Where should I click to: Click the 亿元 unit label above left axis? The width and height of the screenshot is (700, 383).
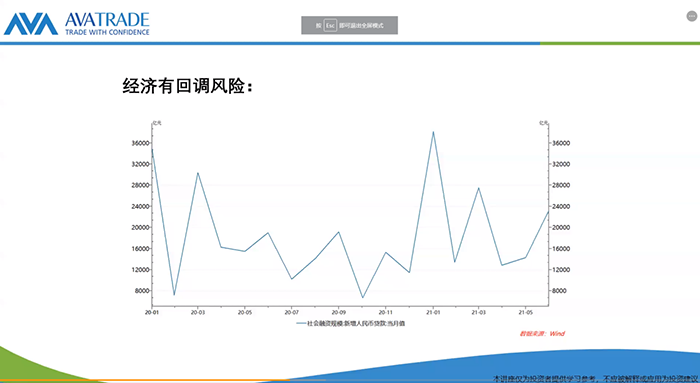coord(157,123)
